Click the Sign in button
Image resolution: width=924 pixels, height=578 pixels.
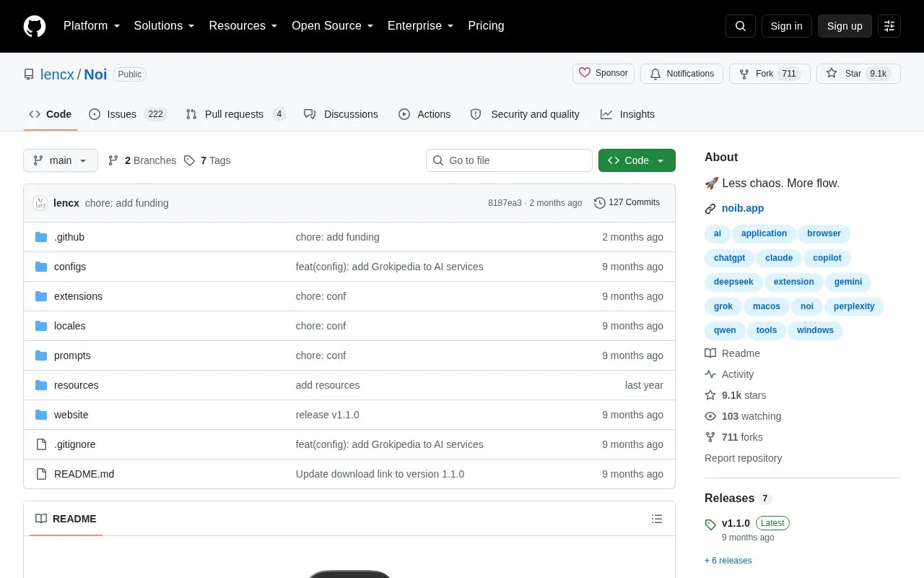786,26
